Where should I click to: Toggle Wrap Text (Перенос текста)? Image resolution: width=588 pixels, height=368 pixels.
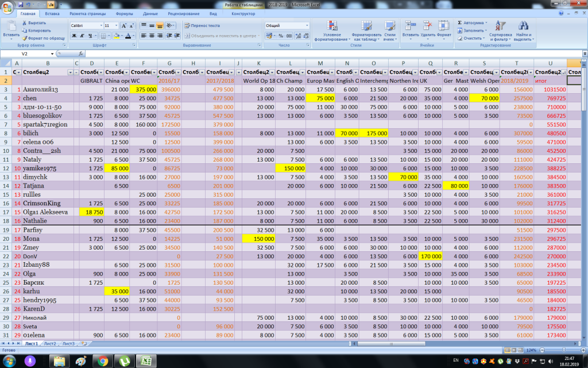202,26
